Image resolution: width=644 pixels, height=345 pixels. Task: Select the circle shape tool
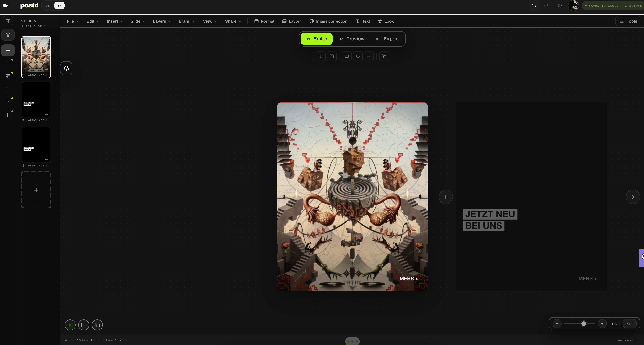click(358, 56)
